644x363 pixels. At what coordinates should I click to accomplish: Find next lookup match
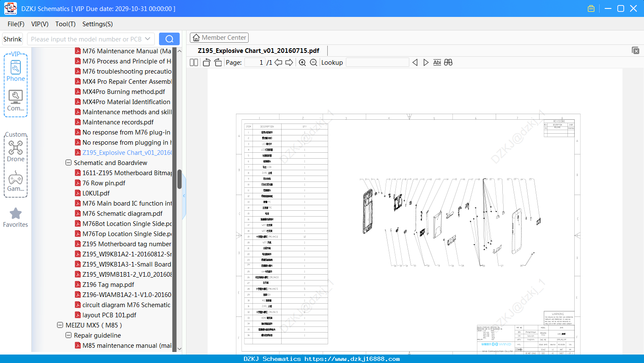click(426, 63)
